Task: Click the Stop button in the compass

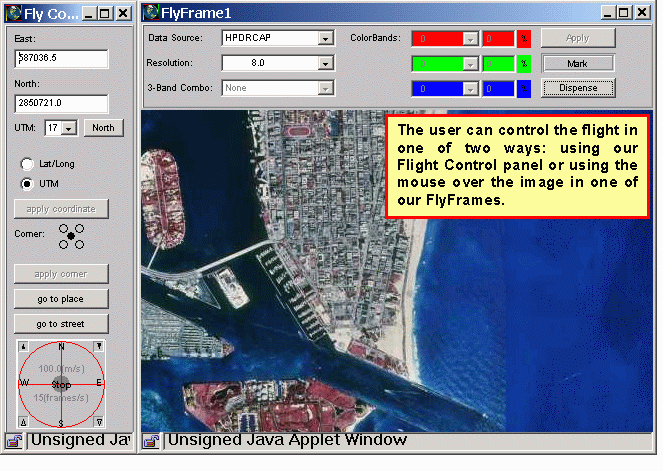Action: 61,384
